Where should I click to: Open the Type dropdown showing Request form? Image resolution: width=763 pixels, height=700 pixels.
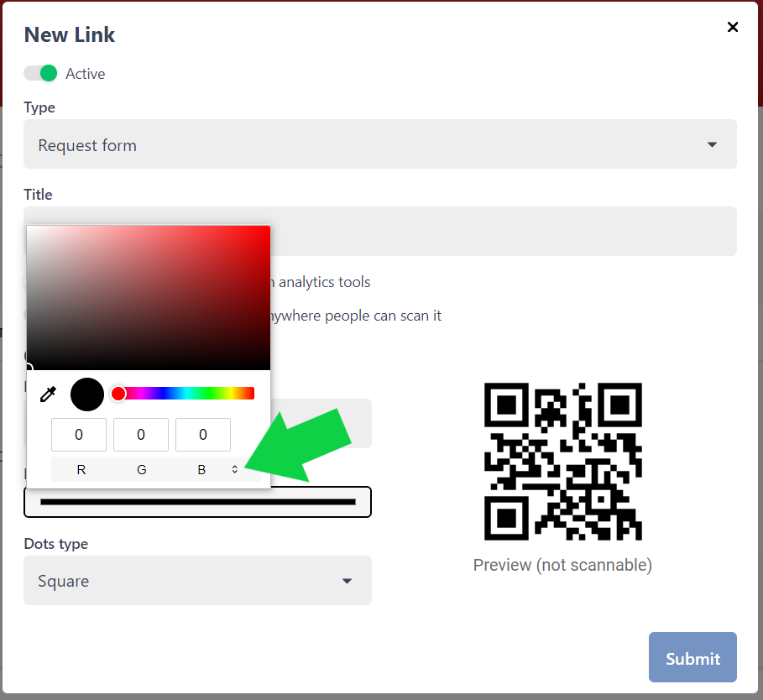click(380, 144)
